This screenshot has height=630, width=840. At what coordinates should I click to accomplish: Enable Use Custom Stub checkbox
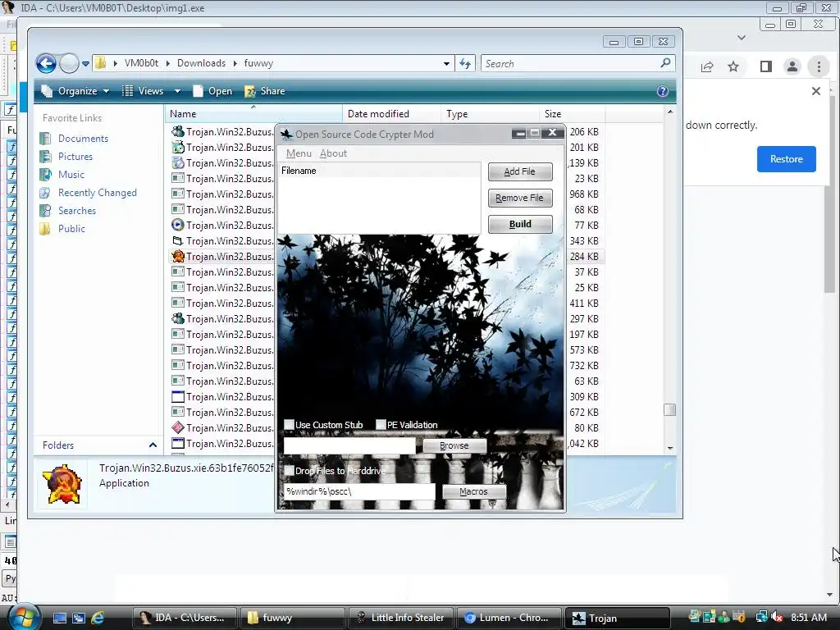[290, 425]
